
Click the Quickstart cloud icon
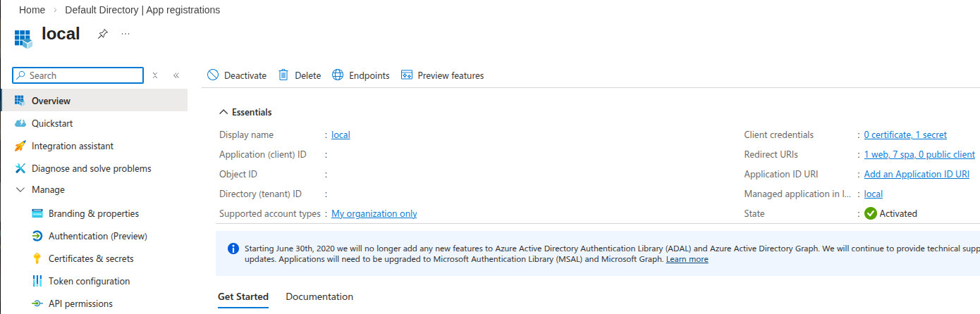pos(20,123)
